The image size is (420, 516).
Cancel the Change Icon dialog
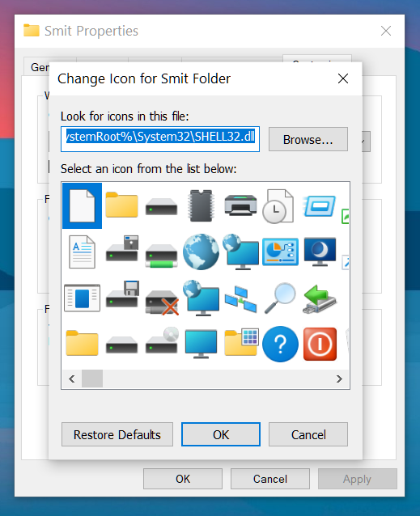pos(308,434)
